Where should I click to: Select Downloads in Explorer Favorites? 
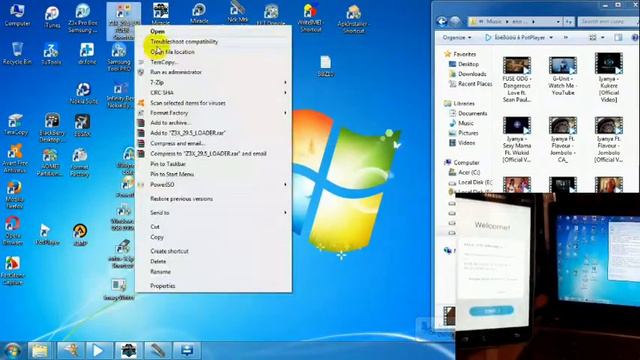(472, 74)
